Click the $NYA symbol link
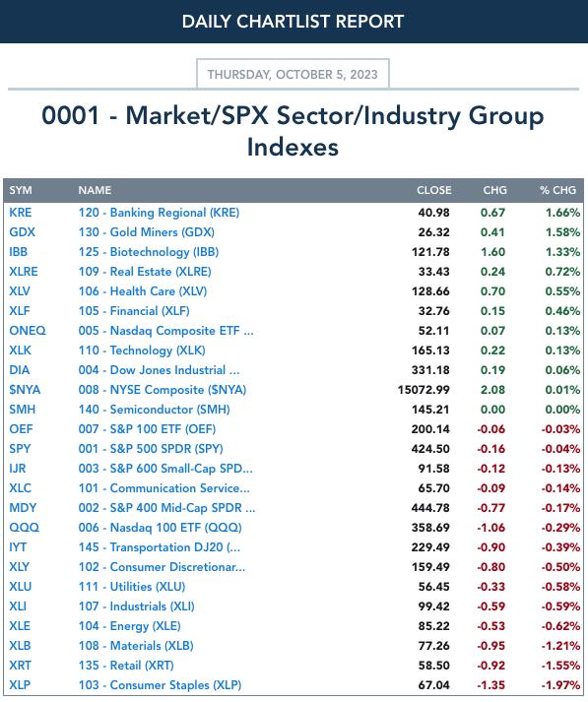The width and height of the screenshot is (588, 702). pos(25,390)
